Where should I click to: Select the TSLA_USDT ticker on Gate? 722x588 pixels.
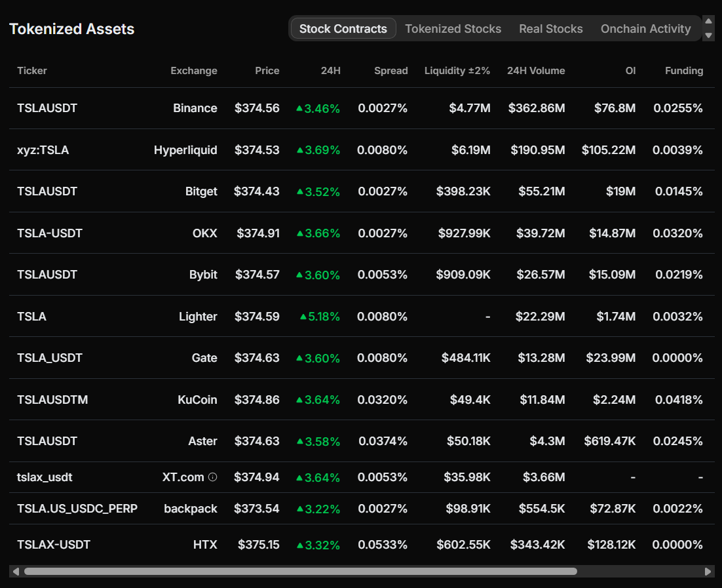50,358
